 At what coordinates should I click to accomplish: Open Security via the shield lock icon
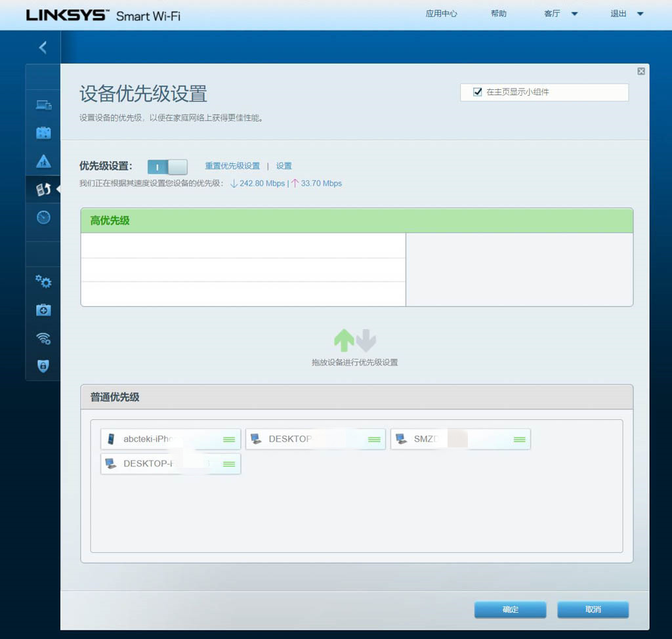[43, 366]
